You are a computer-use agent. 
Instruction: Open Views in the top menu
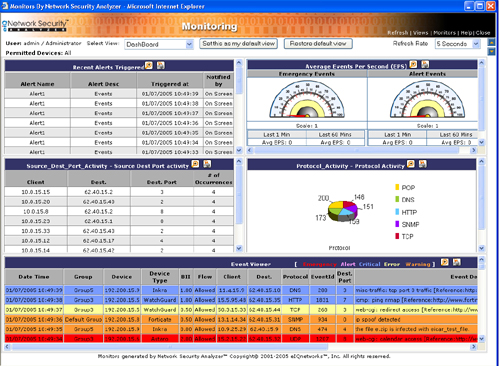point(421,33)
